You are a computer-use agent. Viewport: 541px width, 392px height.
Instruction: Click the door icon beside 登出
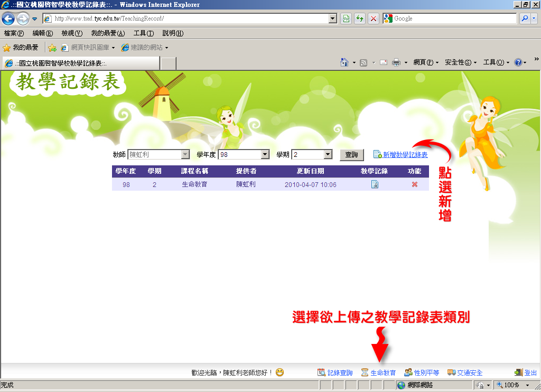[x=519, y=372]
